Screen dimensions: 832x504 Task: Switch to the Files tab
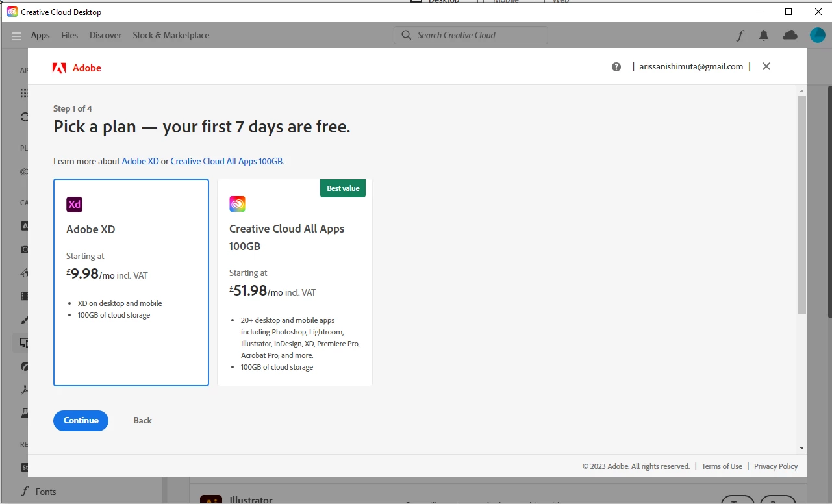point(69,35)
